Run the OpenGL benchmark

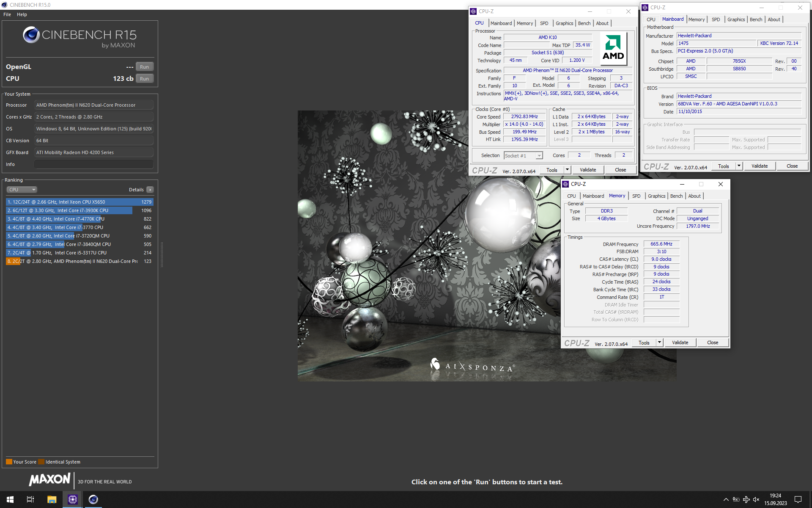click(x=144, y=67)
